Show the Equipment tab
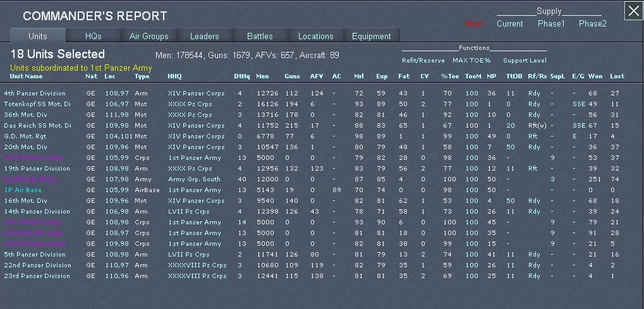 click(x=371, y=36)
